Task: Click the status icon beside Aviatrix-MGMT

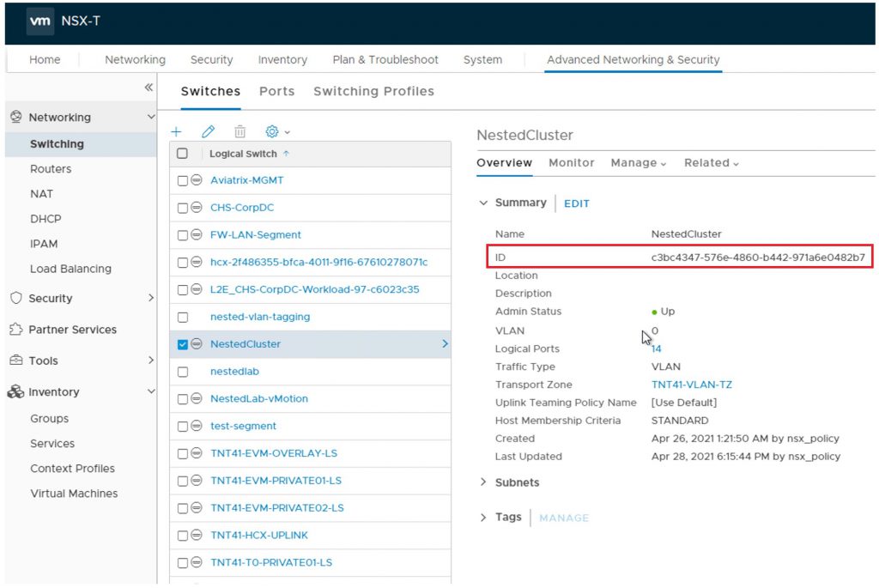Action: [x=197, y=180]
